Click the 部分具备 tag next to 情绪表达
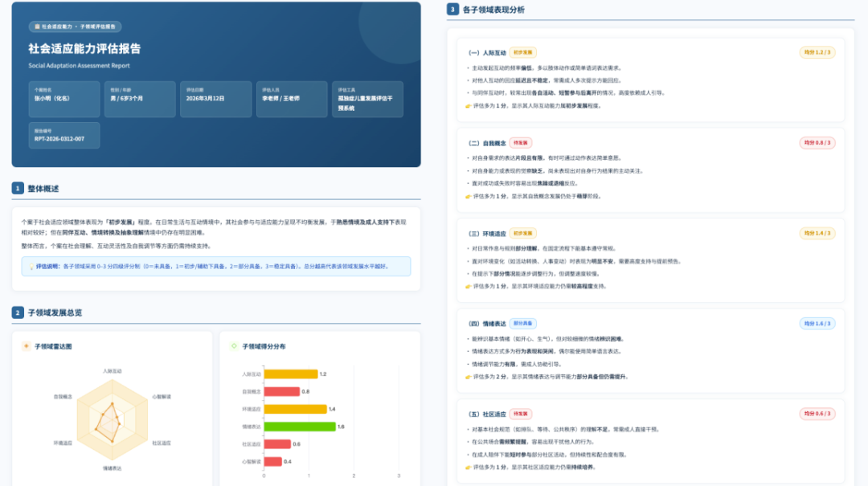868x486 pixels. click(522, 323)
